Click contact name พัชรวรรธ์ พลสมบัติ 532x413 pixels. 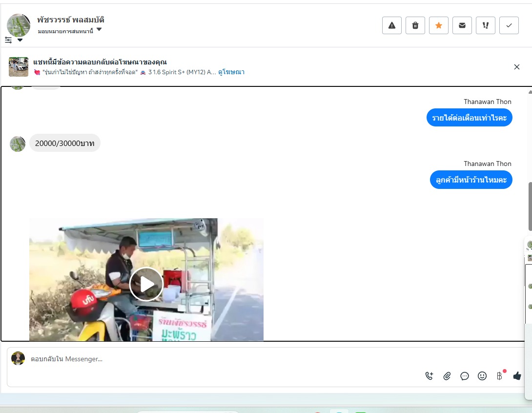pyautogui.click(x=71, y=20)
